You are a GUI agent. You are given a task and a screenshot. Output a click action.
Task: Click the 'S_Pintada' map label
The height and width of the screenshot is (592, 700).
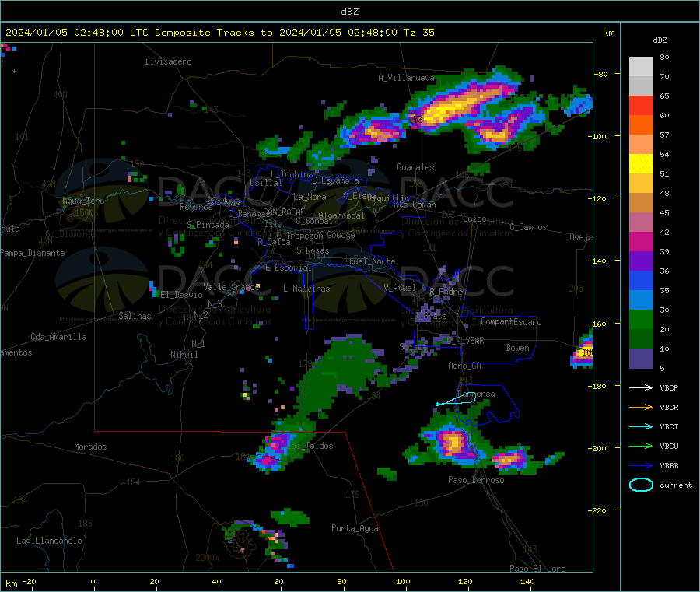[208, 225]
